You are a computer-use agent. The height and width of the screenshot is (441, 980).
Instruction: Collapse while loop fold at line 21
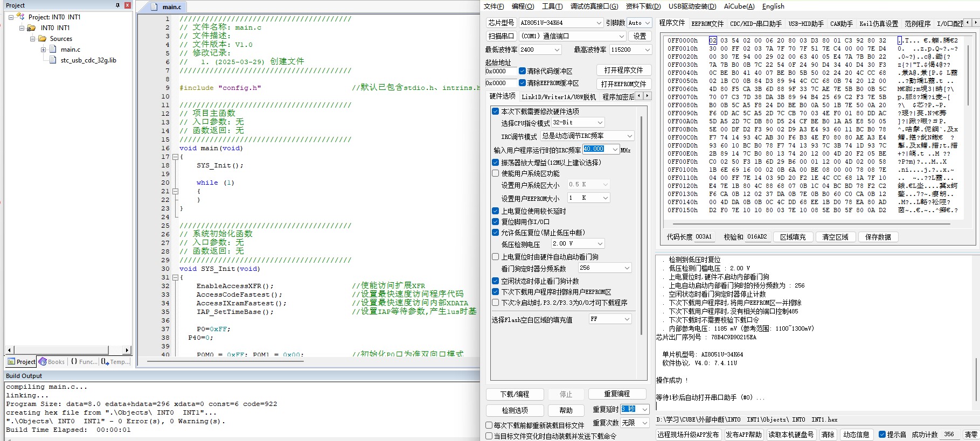click(175, 191)
